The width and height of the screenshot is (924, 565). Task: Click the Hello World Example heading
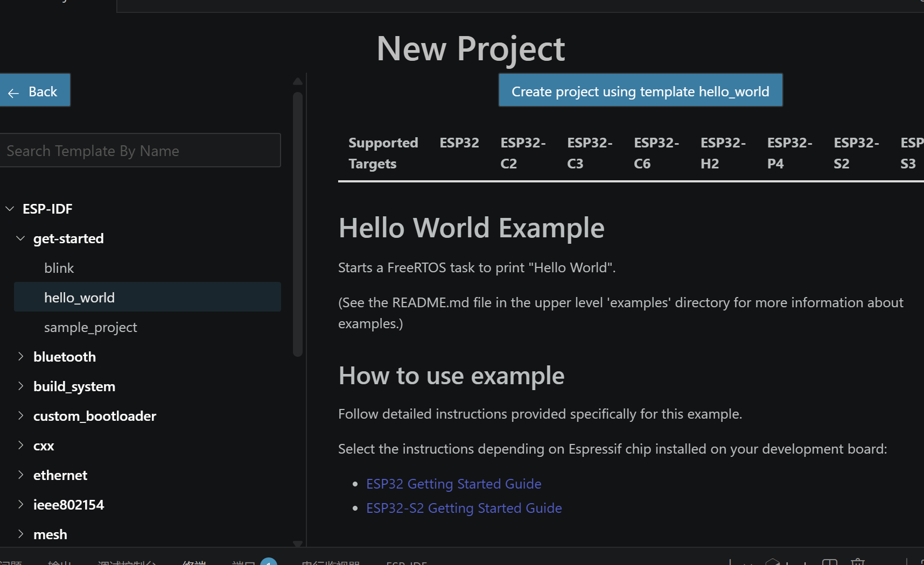471,228
